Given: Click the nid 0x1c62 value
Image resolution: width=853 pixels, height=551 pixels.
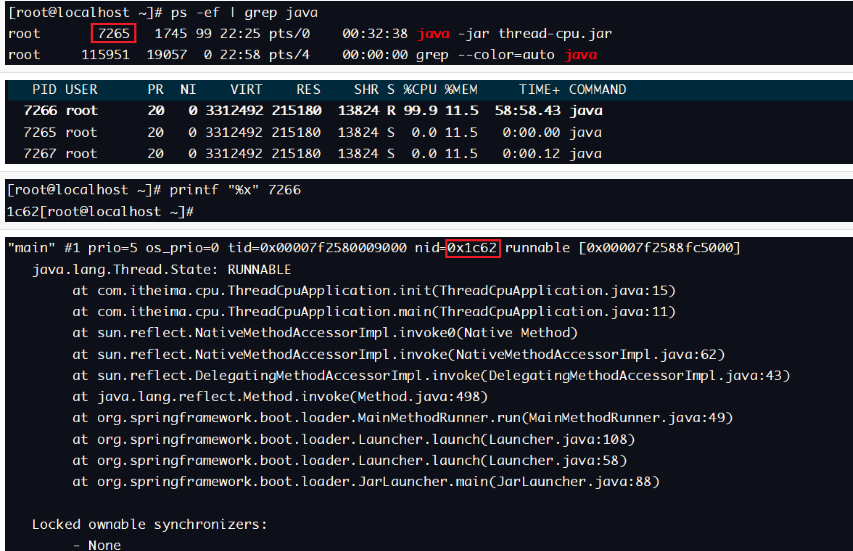Looking at the screenshot, I should [472, 248].
